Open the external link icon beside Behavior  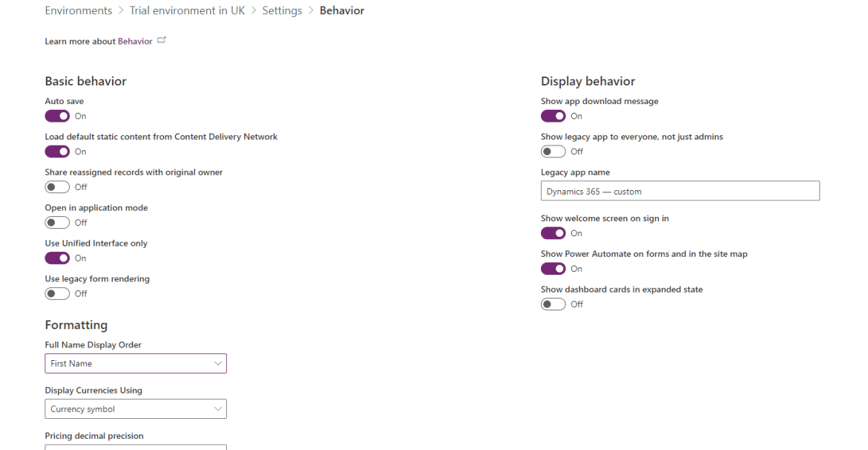pos(162,40)
